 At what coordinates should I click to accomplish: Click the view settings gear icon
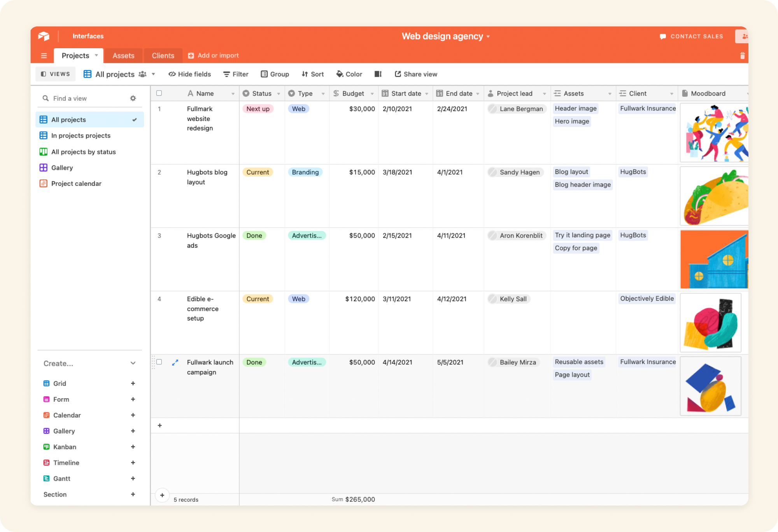click(133, 98)
